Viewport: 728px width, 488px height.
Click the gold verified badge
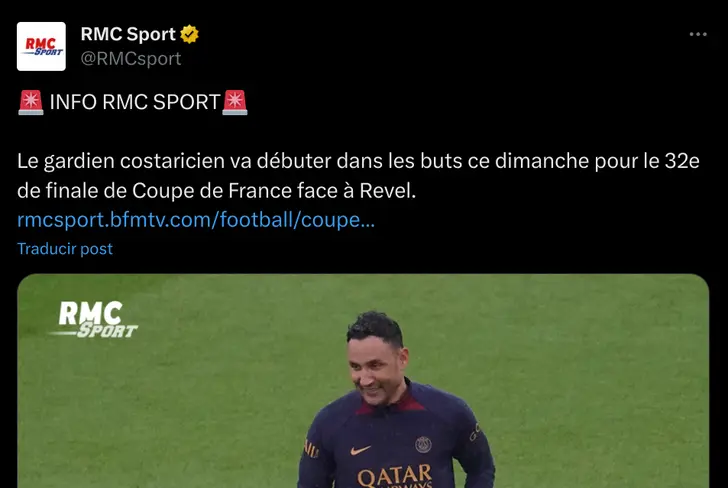[189, 34]
